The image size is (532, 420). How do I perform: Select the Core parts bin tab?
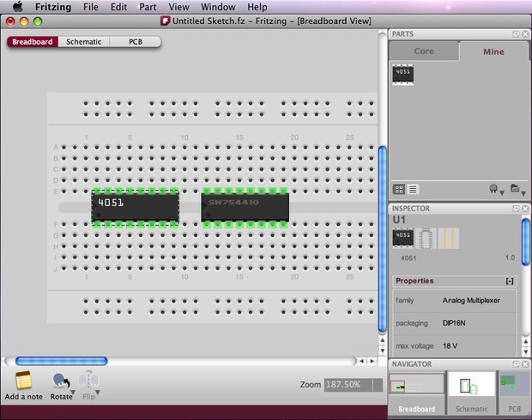coord(424,52)
